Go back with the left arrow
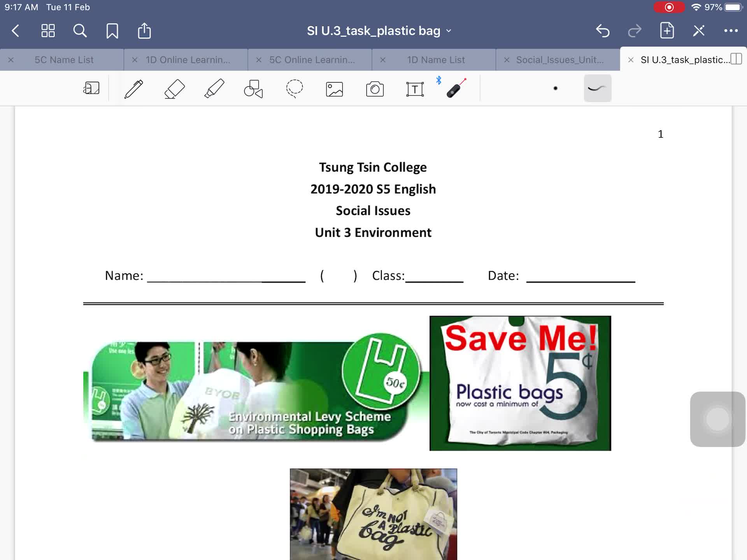The image size is (747, 560). click(16, 31)
